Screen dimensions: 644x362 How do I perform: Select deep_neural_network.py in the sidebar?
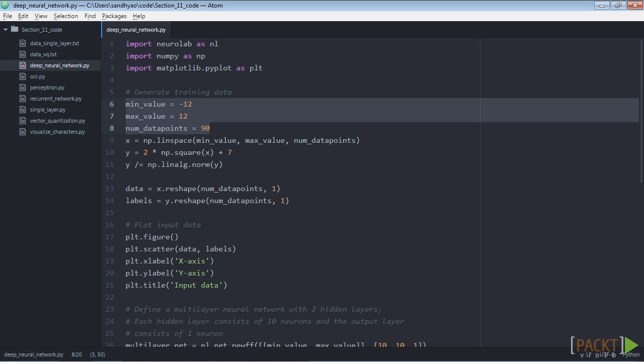point(59,65)
